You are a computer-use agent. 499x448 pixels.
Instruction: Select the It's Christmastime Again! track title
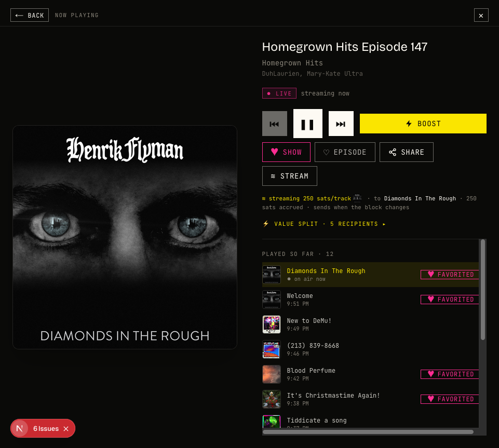pos(333,396)
